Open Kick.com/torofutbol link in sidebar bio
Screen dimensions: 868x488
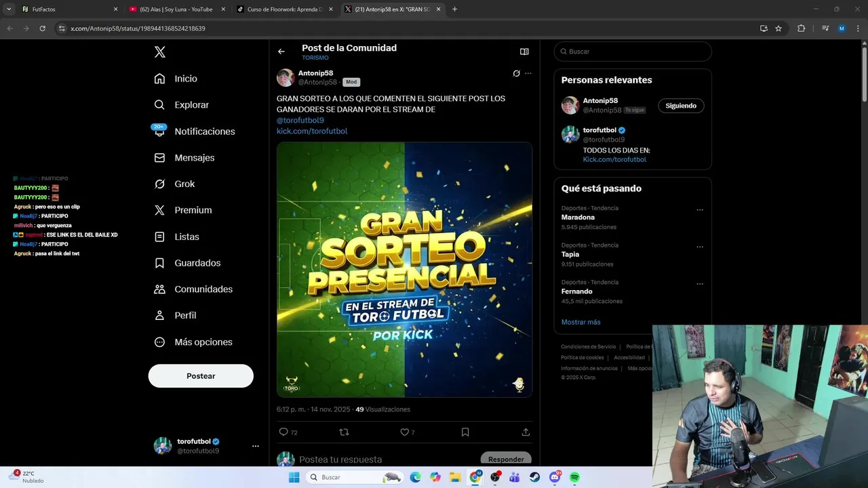614,159
